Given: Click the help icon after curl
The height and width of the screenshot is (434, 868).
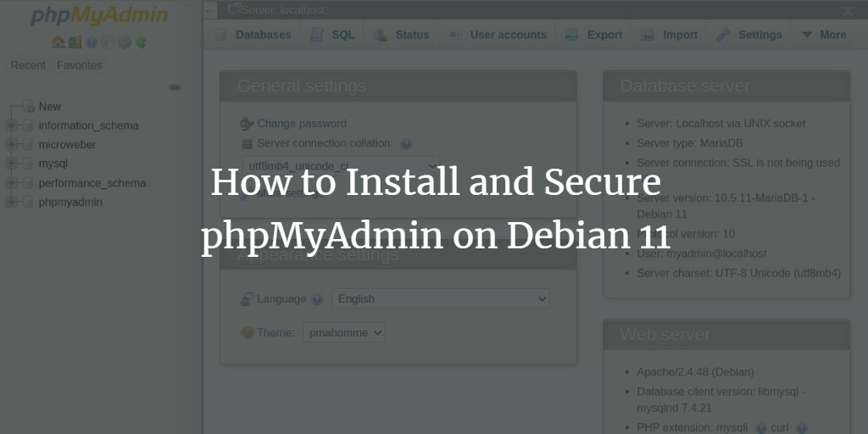Looking at the screenshot, I should click(801, 428).
